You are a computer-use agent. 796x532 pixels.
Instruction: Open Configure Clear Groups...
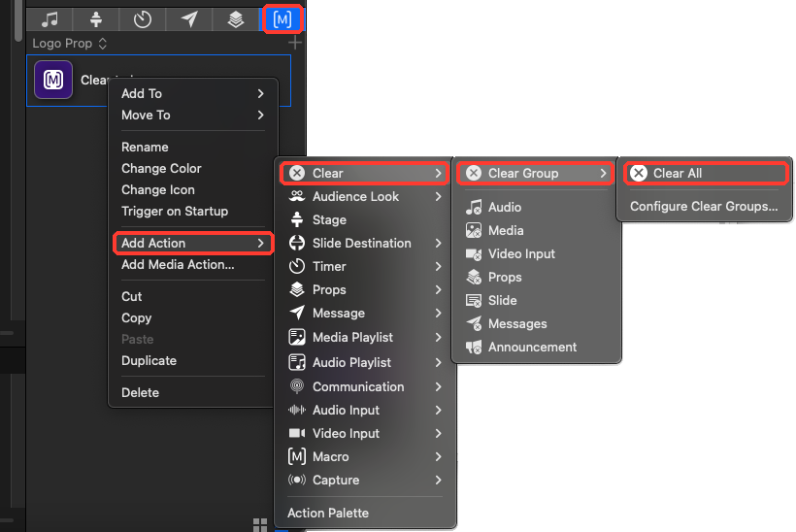704,206
